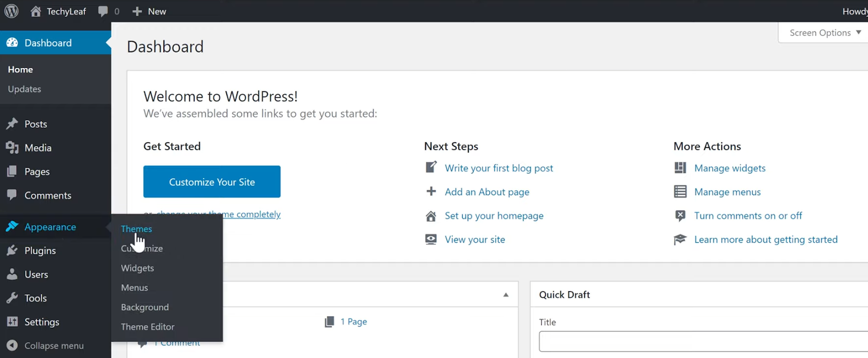This screenshot has width=868, height=358.
Task: Click the Turn comments on or off icon
Action: click(680, 216)
